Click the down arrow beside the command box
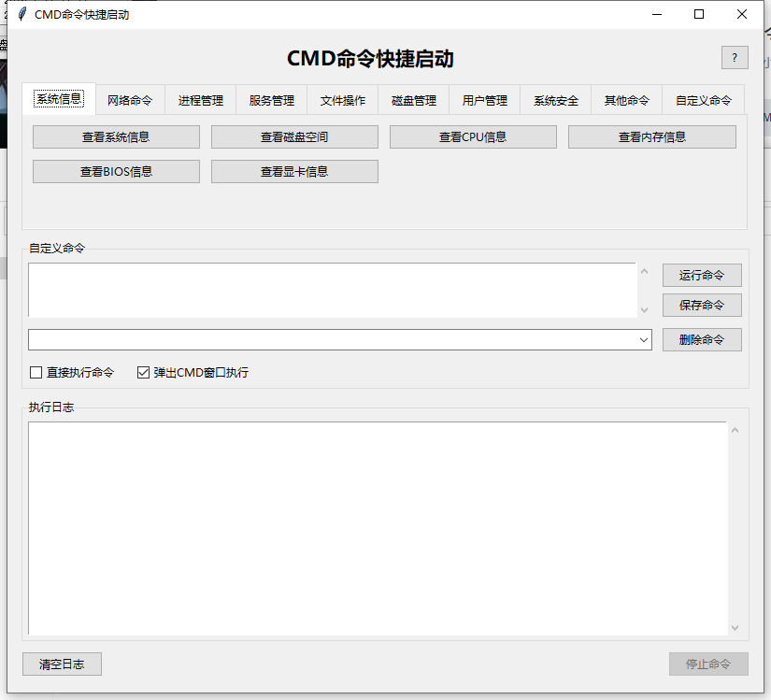 [645, 308]
